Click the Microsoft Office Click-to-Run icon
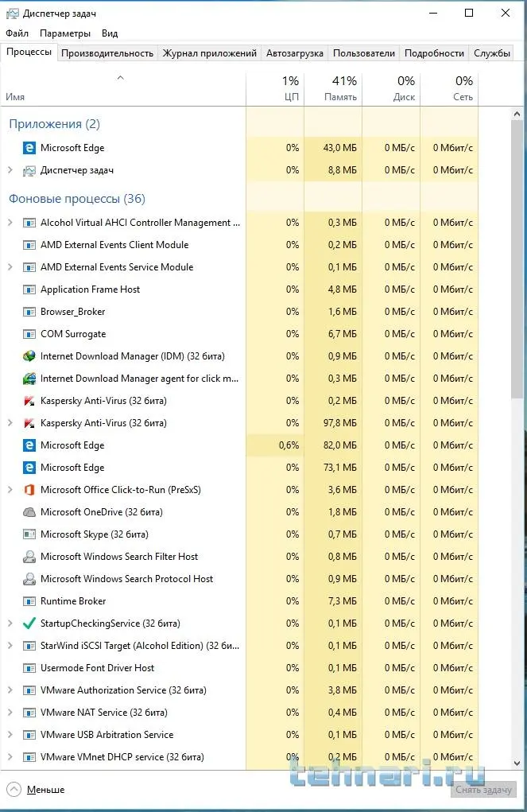Viewport: 527px width, 812px height. 29,490
